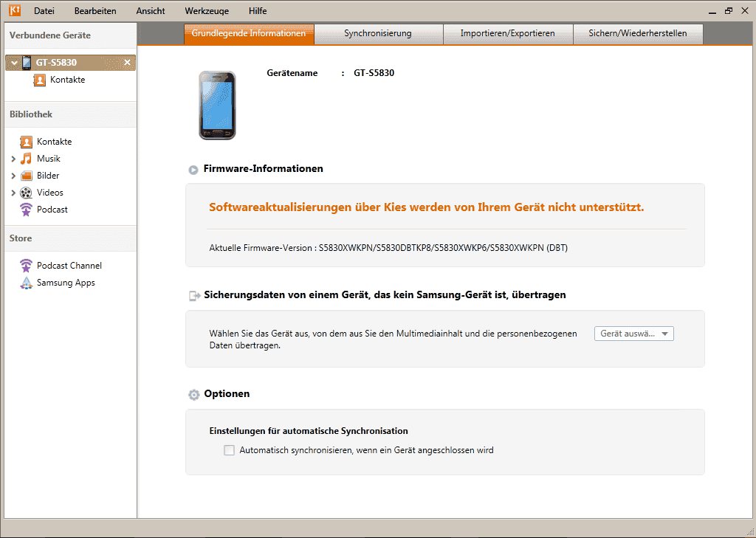756x538 pixels.
Task: Open the Musik library
Action: [x=49, y=159]
